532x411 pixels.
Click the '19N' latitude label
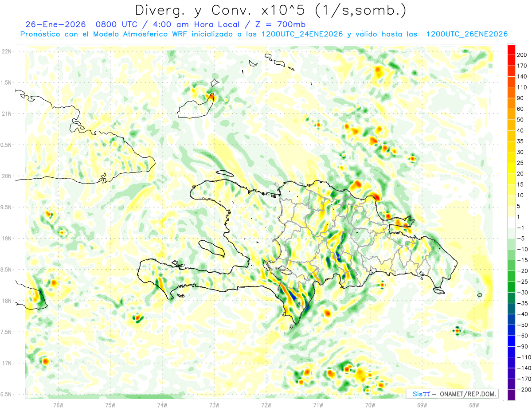point(8,239)
